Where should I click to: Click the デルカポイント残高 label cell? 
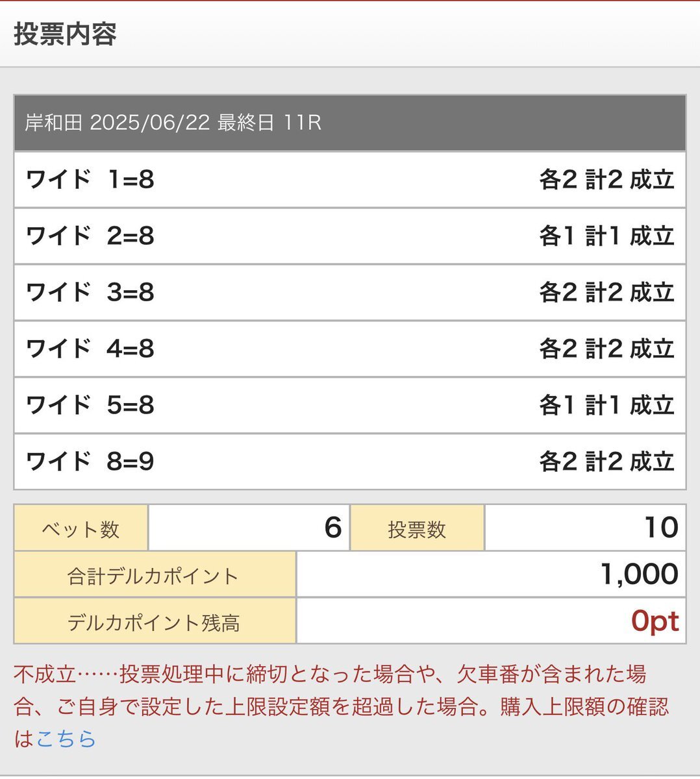[x=155, y=622]
